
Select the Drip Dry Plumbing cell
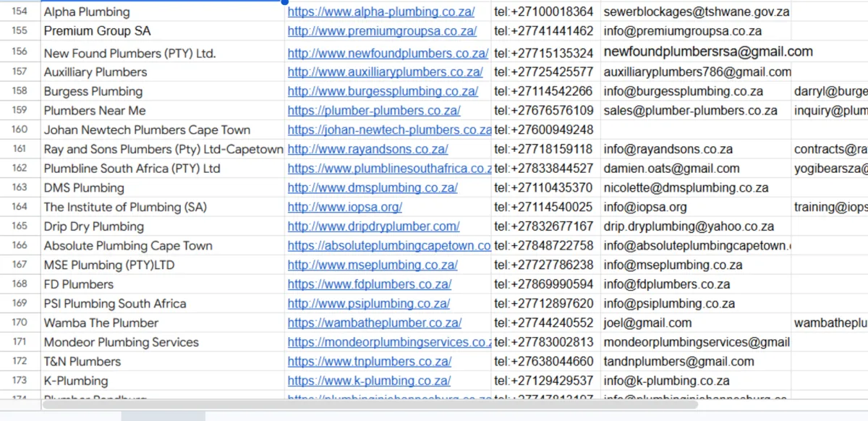(163, 226)
